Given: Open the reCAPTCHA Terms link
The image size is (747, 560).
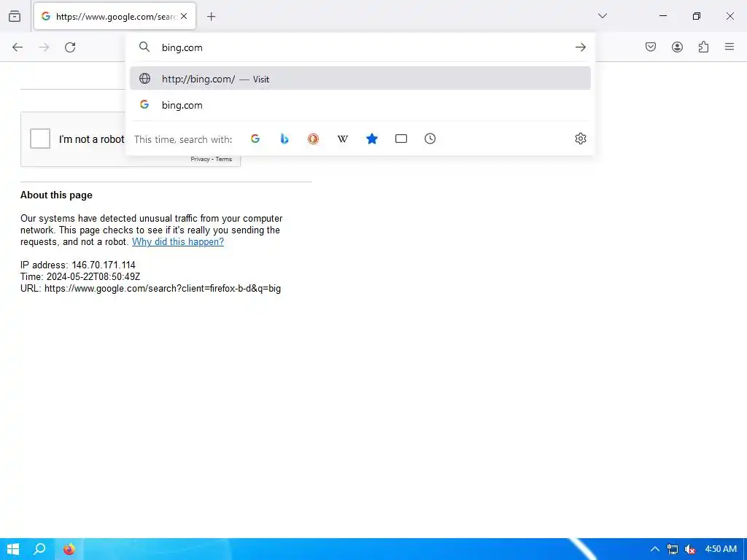Looking at the screenshot, I should (223, 159).
